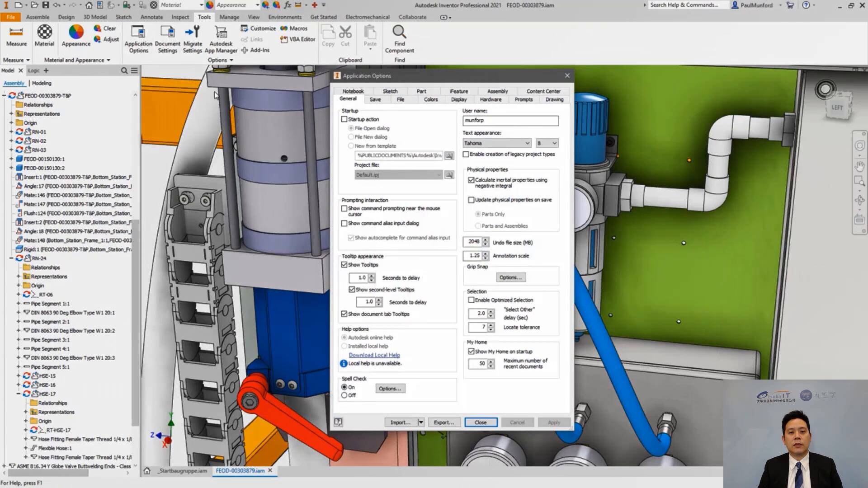This screenshot has width=868, height=488.
Task: Expand the HSE-15 tree node
Action: point(19,375)
